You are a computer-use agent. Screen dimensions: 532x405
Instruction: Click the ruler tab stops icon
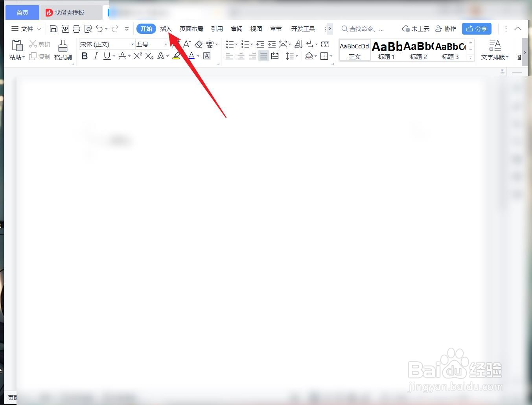click(x=325, y=44)
